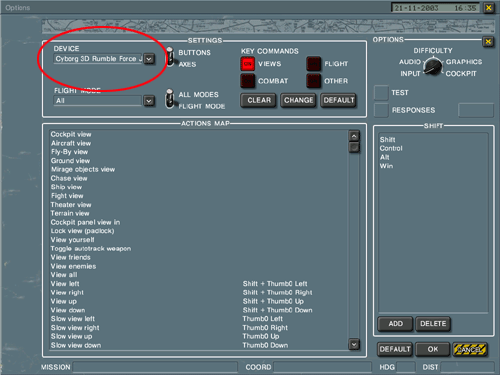Flip the BUTTONS/AXES lever switch
Viewport: 500px width, 375px height.
tap(170, 57)
